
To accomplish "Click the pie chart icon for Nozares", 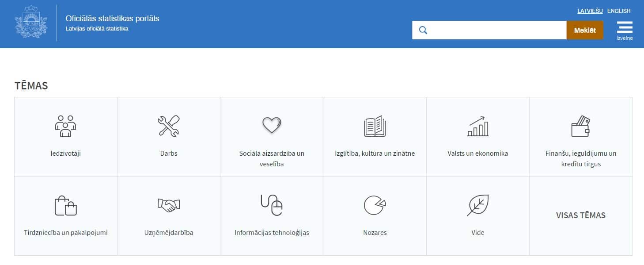I will (x=375, y=204).
